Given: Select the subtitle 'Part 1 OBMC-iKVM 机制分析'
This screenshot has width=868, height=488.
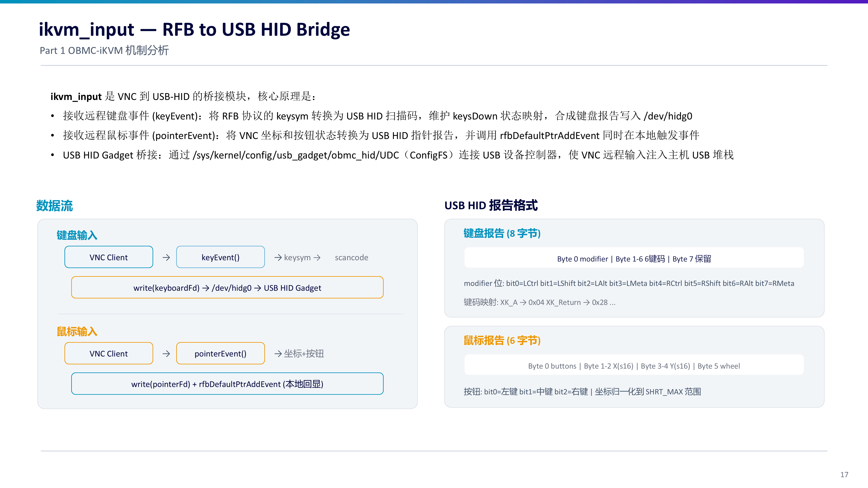Looking at the screenshot, I should pos(104,51).
